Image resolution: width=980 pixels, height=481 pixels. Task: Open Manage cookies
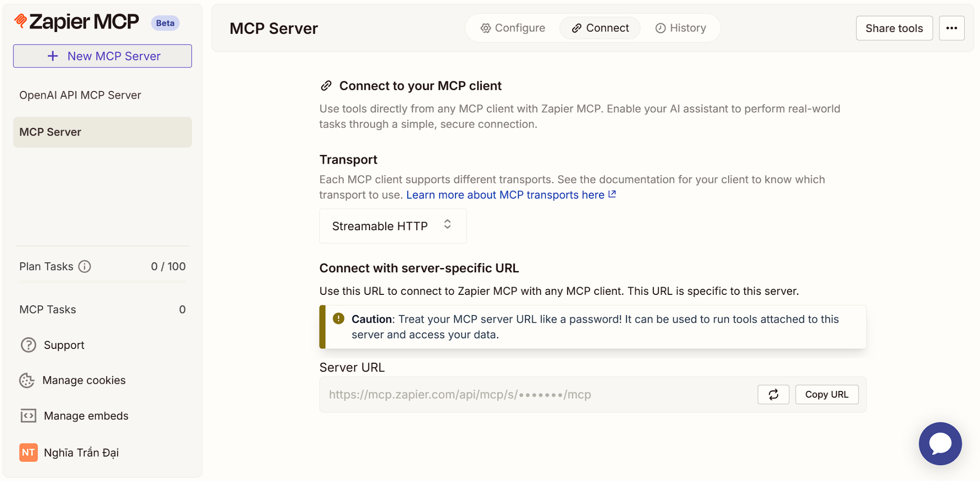tap(84, 380)
